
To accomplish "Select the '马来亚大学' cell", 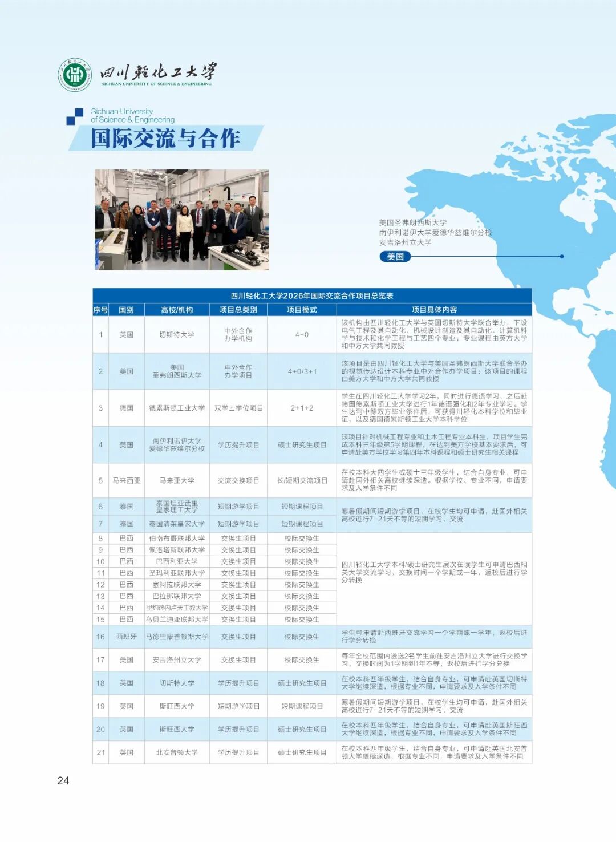I will pyautogui.click(x=177, y=481).
